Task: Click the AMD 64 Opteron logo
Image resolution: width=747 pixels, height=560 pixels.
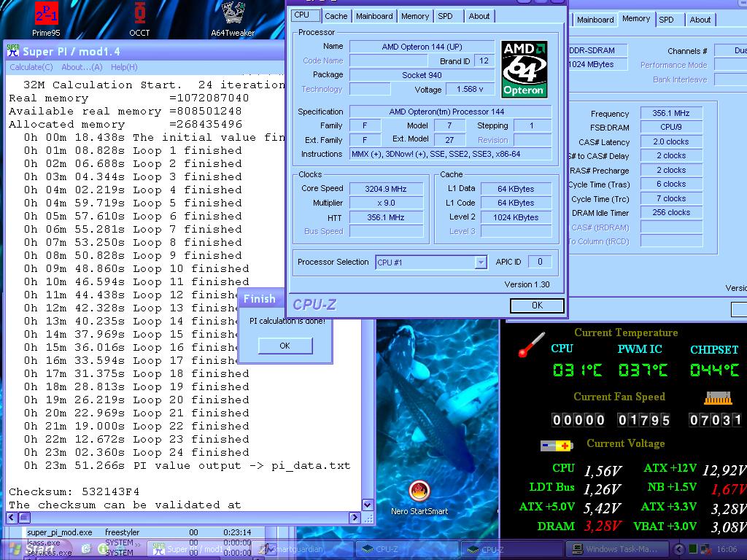Action: tap(524, 69)
